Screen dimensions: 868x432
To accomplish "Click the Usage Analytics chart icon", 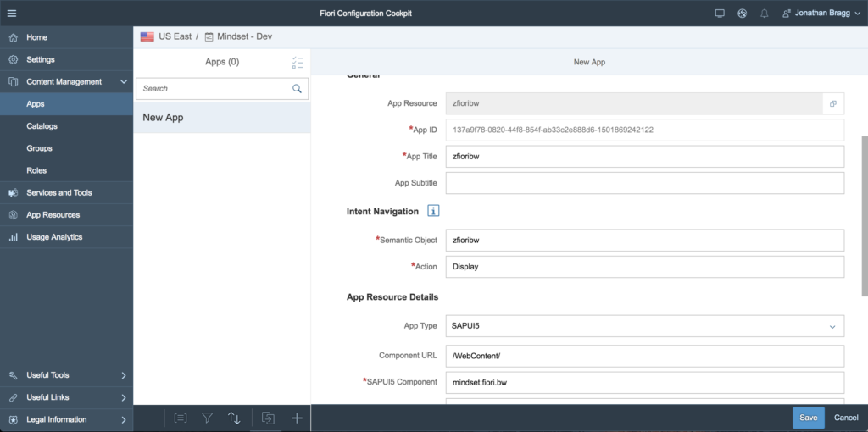I will [x=14, y=237].
